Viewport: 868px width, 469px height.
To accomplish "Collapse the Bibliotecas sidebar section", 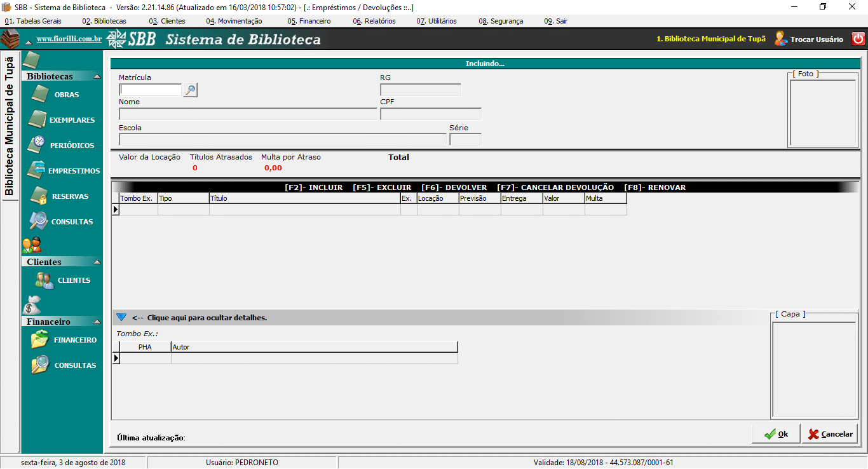I will [97, 76].
